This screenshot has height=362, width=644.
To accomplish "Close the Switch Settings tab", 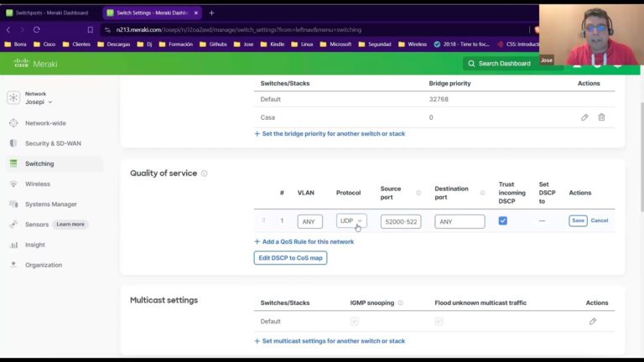I will (196, 13).
